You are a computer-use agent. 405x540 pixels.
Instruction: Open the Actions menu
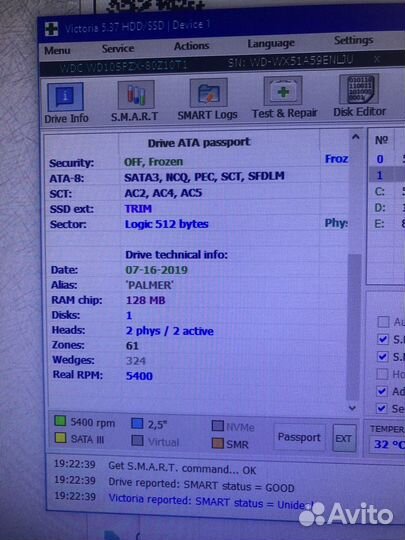coord(191,46)
